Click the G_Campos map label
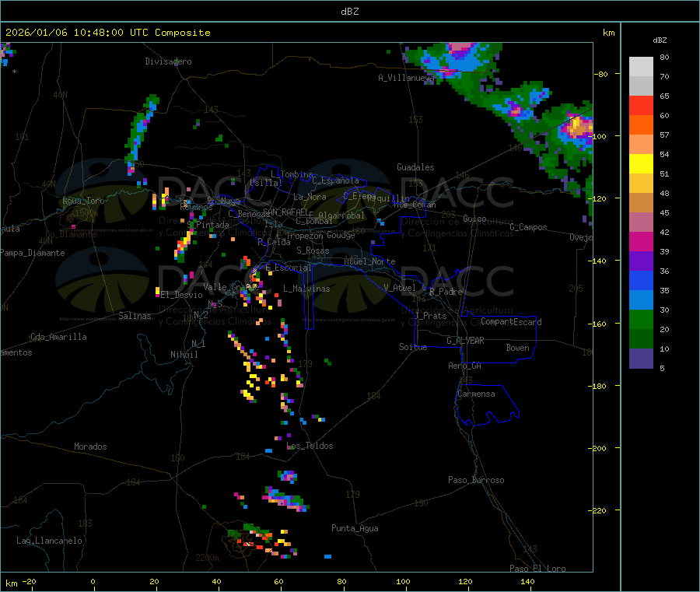Screen dimensions: 700x592 point(528,227)
